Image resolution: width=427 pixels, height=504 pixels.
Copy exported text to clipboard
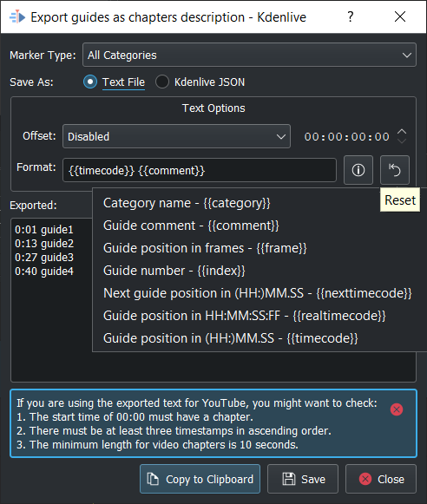click(x=200, y=479)
